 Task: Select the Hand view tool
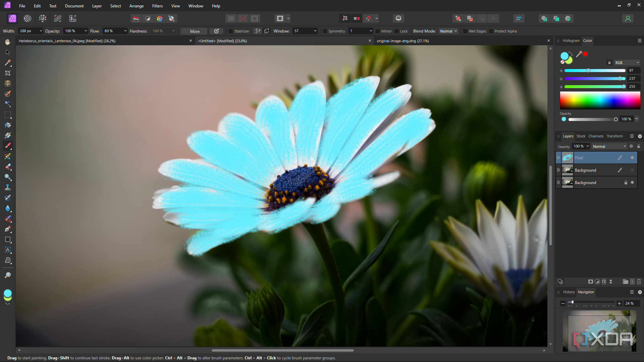[x=8, y=42]
